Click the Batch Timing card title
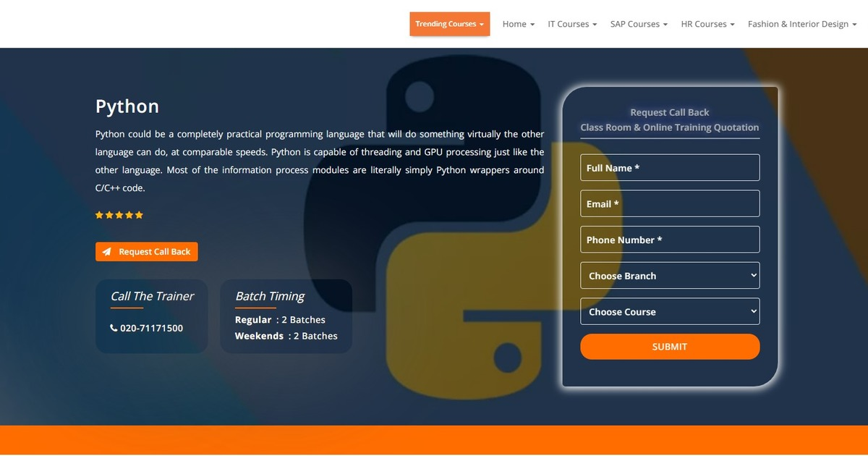The image size is (868, 456). click(270, 296)
